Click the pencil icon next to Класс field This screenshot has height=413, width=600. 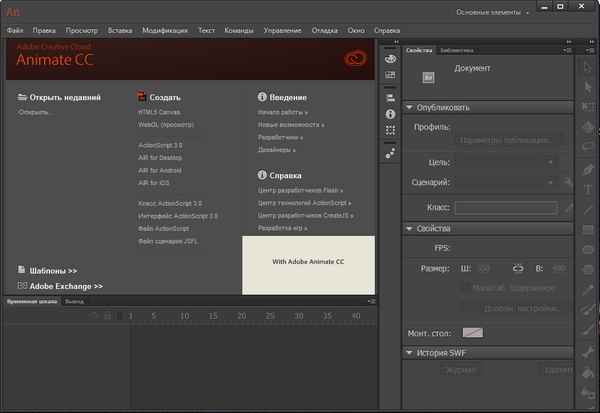coord(569,208)
